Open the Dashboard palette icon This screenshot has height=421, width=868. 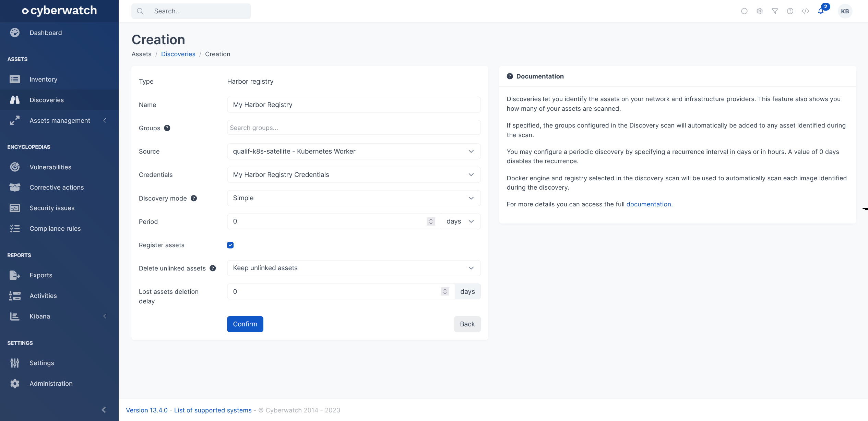point(15,33)
